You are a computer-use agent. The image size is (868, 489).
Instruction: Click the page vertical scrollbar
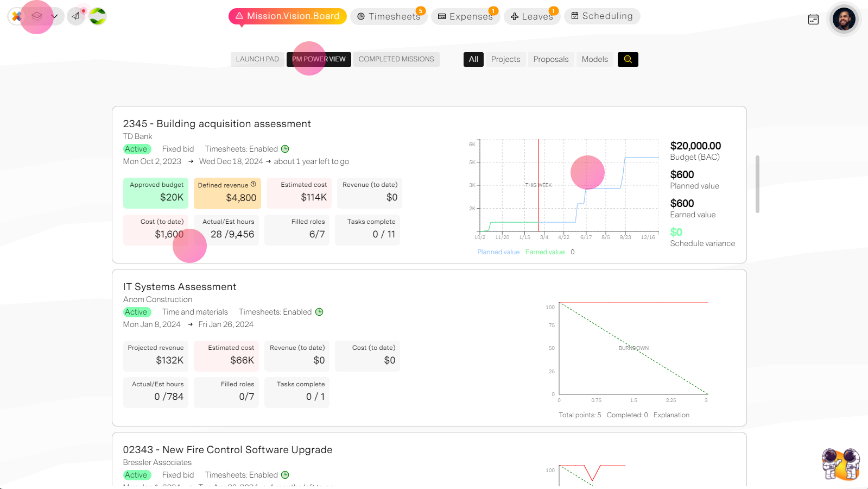click(757, 184)
